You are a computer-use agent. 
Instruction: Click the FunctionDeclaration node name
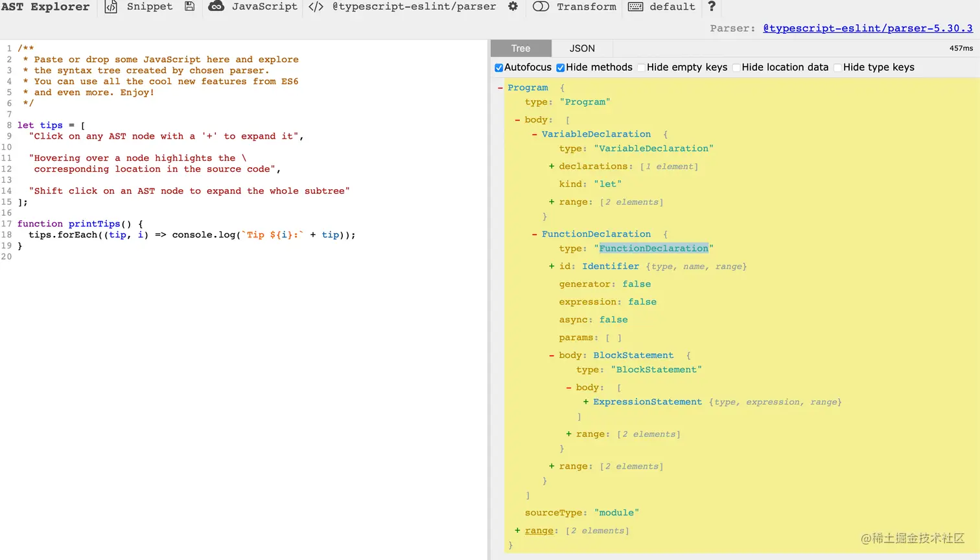(x=596, y=234)
